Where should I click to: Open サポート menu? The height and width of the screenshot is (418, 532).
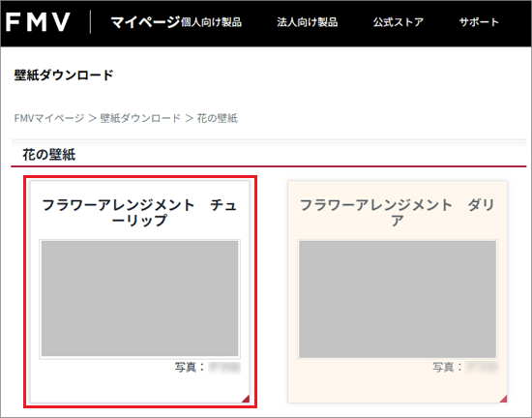coord(479,22)
